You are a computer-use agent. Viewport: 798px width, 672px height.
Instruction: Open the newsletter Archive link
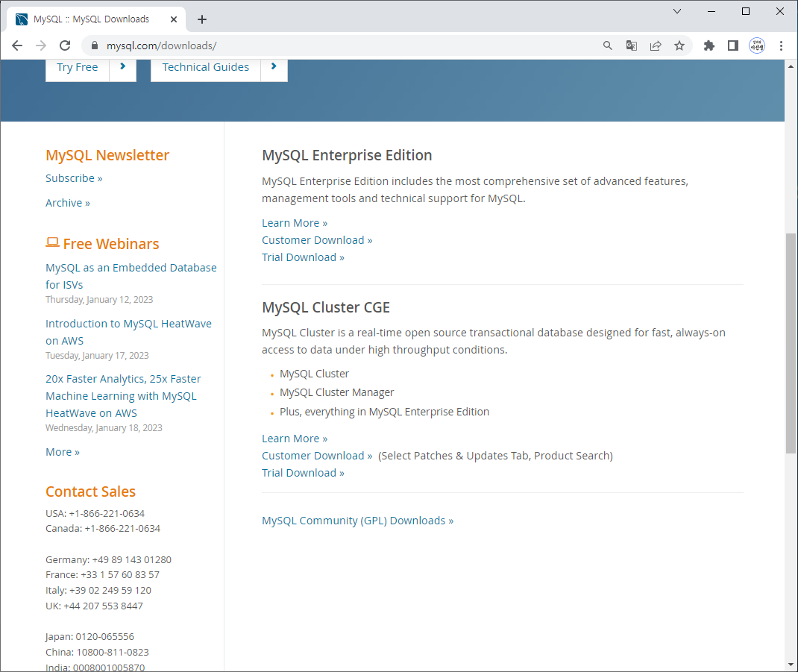(x=68, y=203)
